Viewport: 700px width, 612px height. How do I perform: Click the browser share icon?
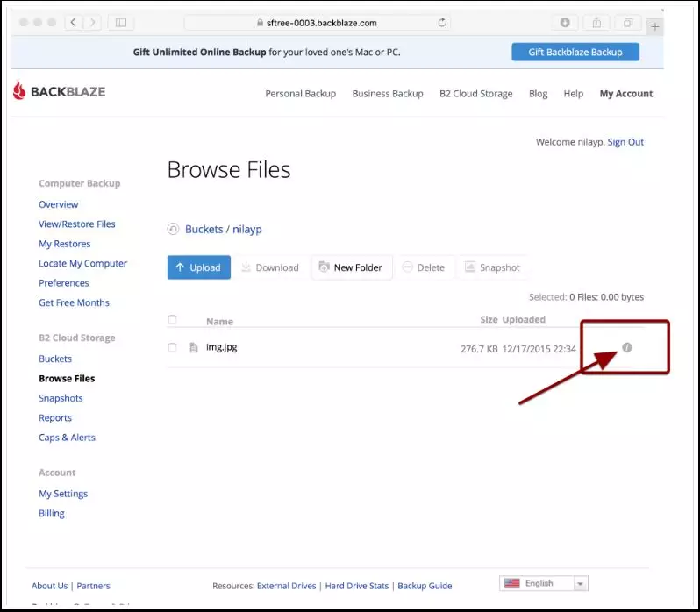596,22
